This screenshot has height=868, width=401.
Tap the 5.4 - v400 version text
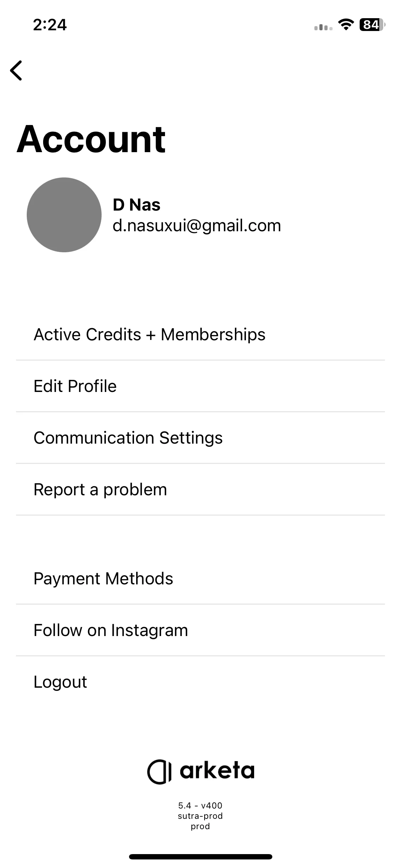click(200, 805)
